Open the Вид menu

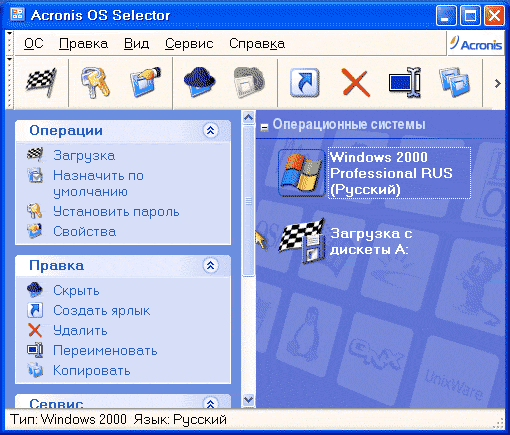(x=136, y=44)
